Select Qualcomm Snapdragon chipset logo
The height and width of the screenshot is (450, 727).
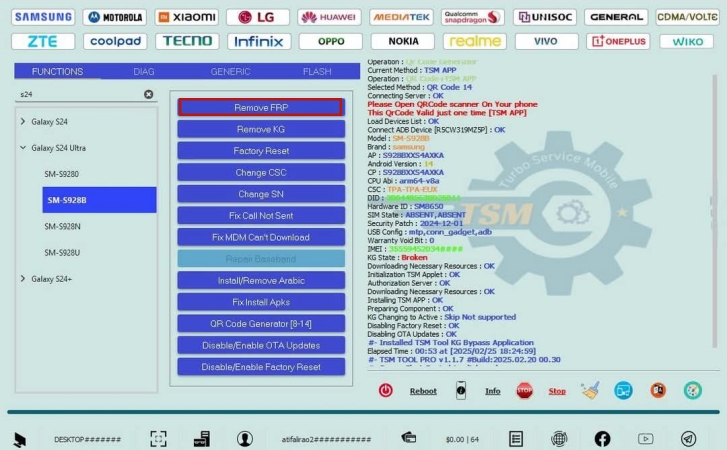pyautogui.click(x=473, y=17)
